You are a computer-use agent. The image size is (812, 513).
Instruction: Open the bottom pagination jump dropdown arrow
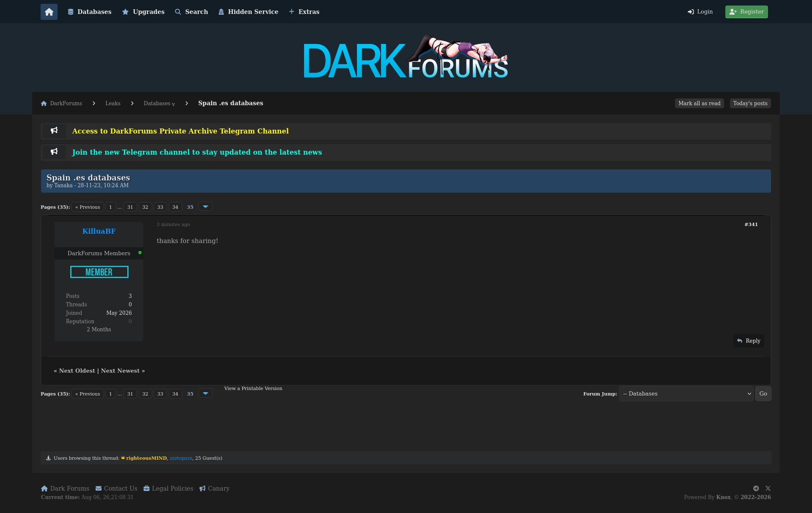click(x=206, y=393)
